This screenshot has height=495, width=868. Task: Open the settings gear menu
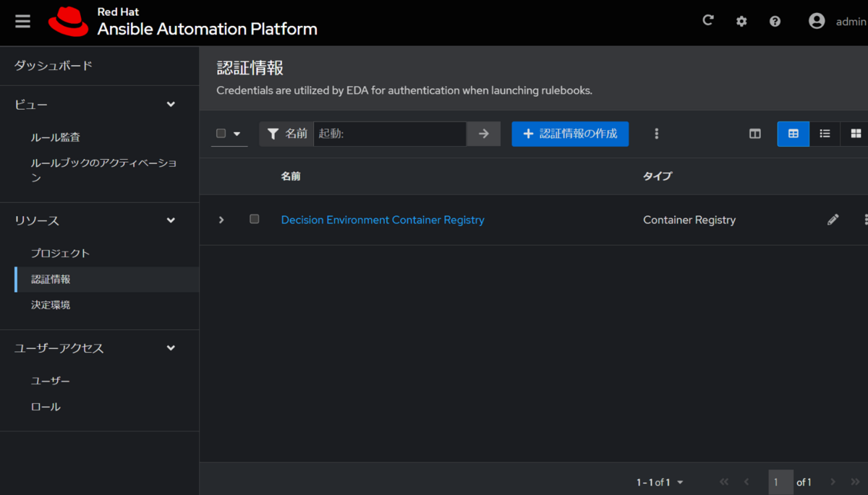point(741,20)
